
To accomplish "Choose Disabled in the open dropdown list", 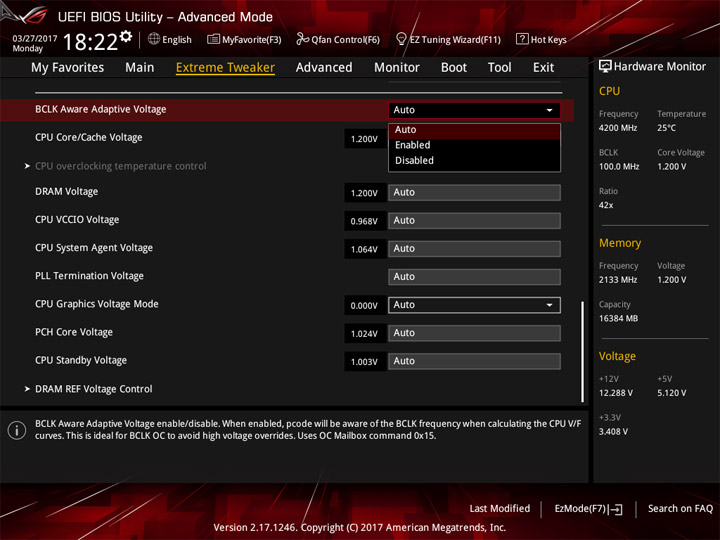I will [x=474, y=161].
